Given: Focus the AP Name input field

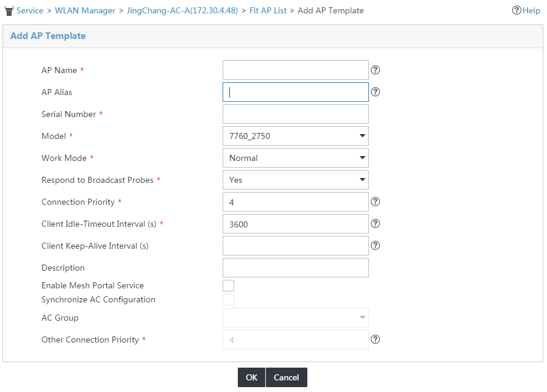Looking at the screenshot, I should [x=296, y=70].
